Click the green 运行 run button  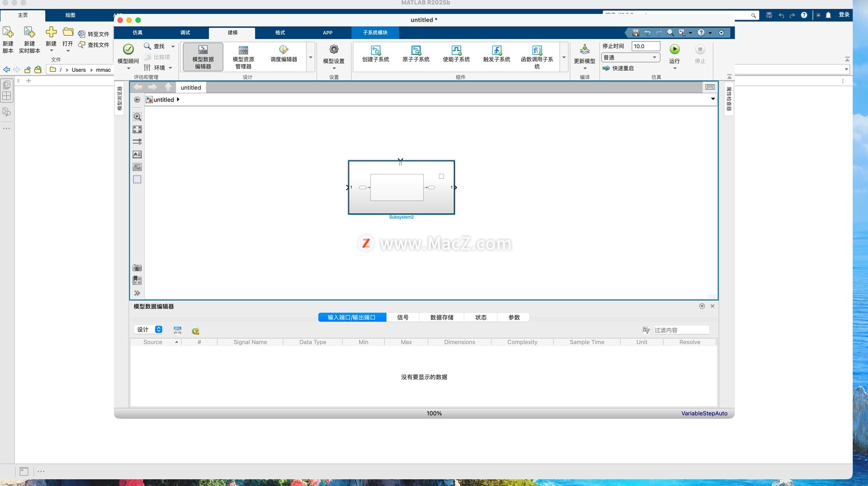click(674, 49)
